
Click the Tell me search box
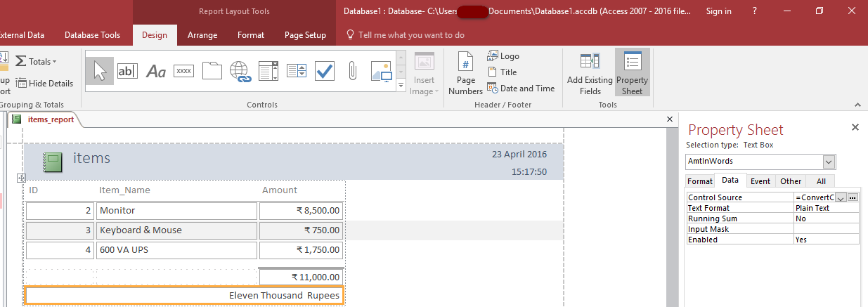pyautogui.click(x=411, y=34)
